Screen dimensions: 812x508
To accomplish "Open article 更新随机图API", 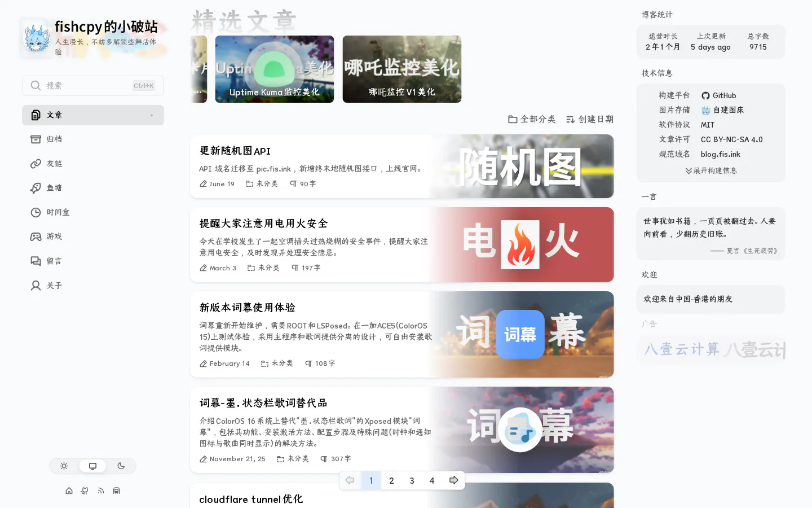I will [x=402, y=167].
